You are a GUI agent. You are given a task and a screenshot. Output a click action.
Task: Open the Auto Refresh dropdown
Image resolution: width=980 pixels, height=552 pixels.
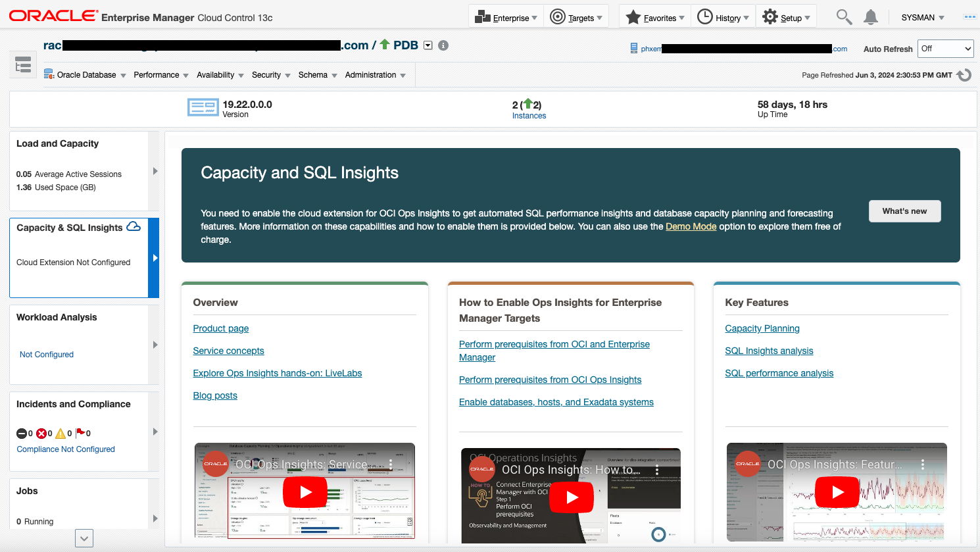(x=946, y=49)
